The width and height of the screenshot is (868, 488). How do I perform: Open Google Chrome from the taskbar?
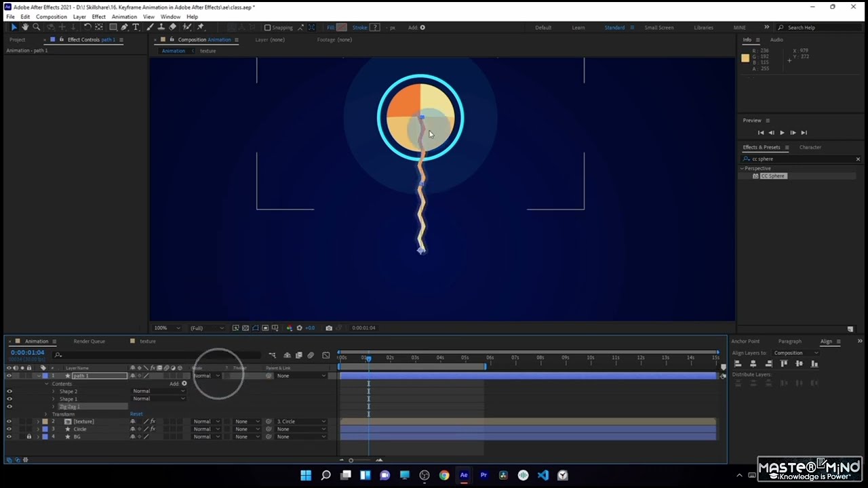tap(444, 475)
